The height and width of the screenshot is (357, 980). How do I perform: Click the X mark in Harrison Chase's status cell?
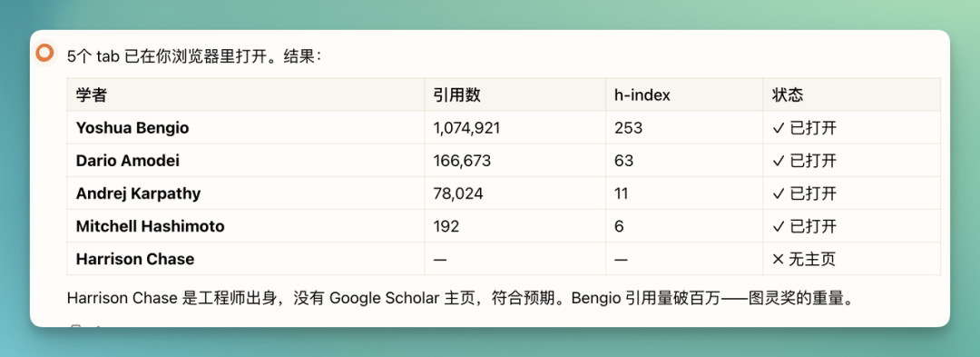point(779,259)
